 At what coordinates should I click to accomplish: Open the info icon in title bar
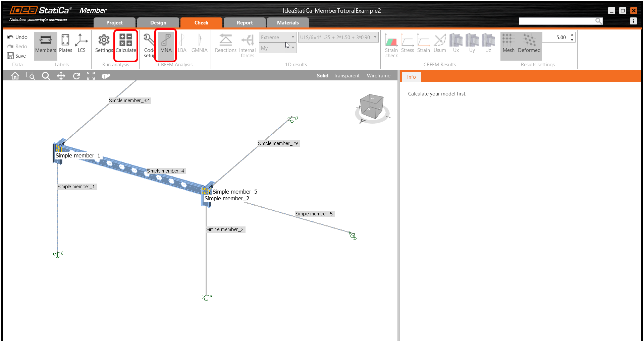pos(633,21)
